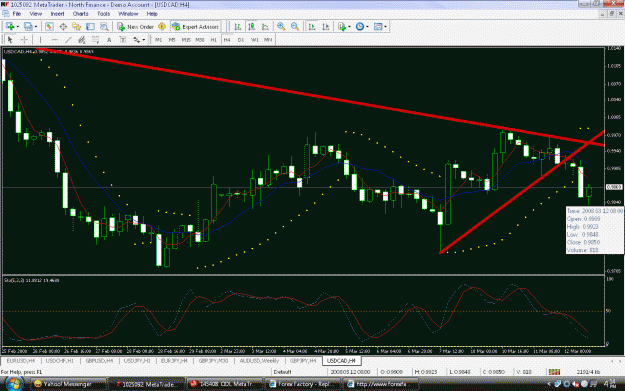Toggle the Data Window crosshair icon

(63, 27)
